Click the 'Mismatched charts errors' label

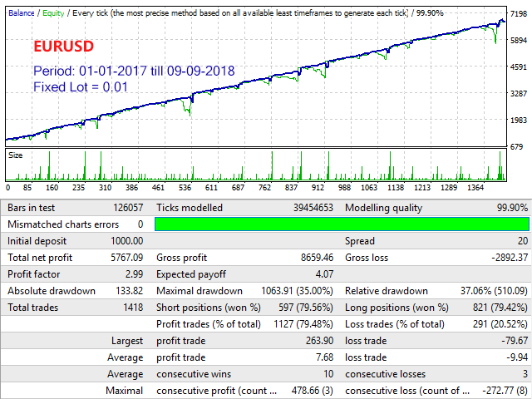63,224
